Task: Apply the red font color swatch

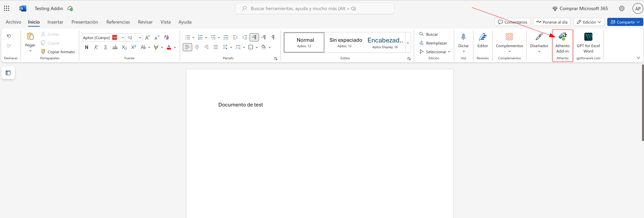Action: point(169,47)
